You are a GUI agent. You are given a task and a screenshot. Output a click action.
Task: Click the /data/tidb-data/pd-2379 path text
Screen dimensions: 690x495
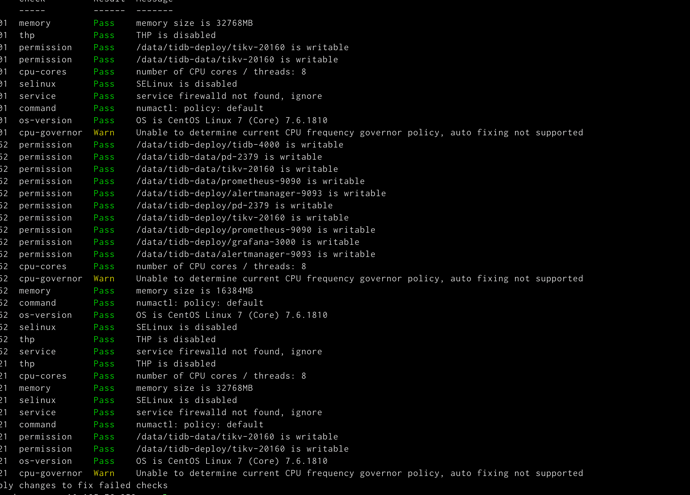202,157
